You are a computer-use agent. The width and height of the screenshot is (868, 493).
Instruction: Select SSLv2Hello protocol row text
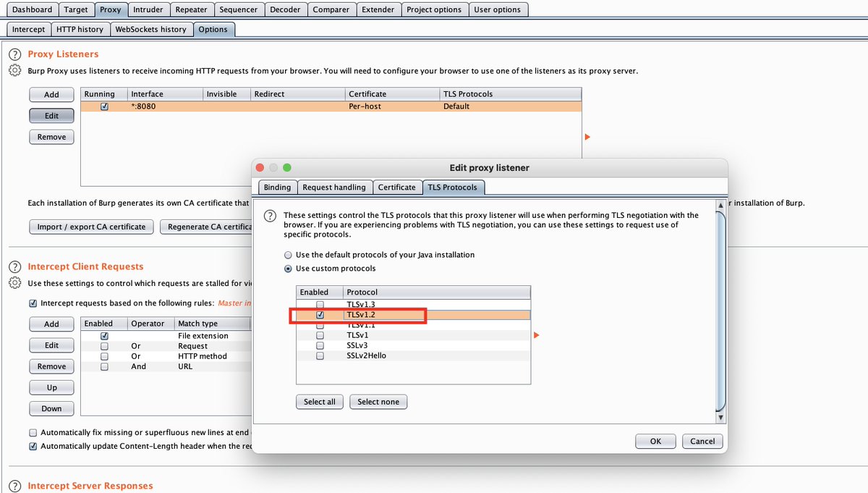[x=366, y=355]
